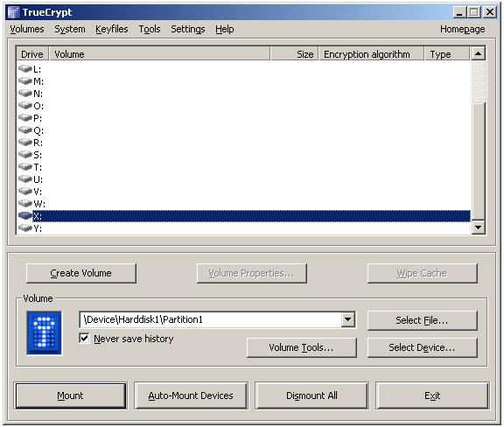Image resolution: width=504 pixels, height=427 pixels.
Task: Minimize the TrueCrypt window
Action: pos(459,12)
